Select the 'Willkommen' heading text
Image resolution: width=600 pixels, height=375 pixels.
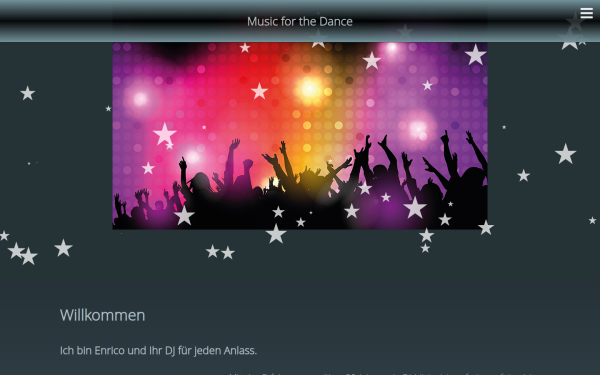pos(103,315)
